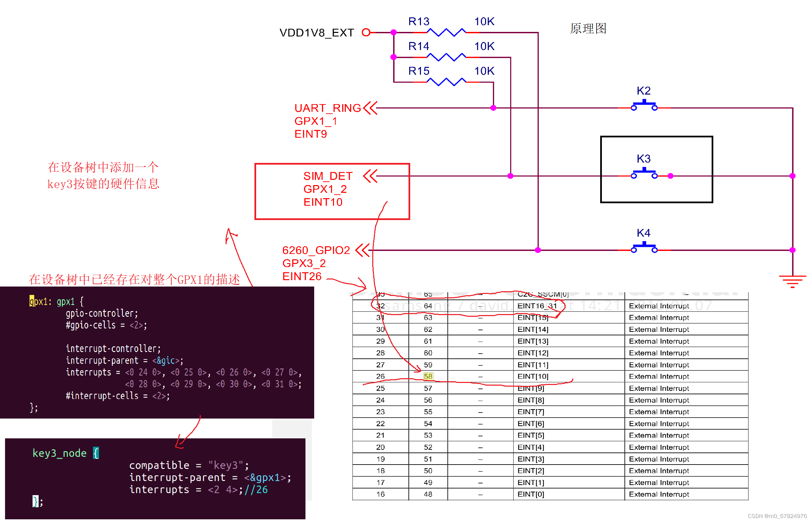This screenshot has height=522, width=812.
Task: Click the R13 resistor zigzag symbol
Action: 446,33
